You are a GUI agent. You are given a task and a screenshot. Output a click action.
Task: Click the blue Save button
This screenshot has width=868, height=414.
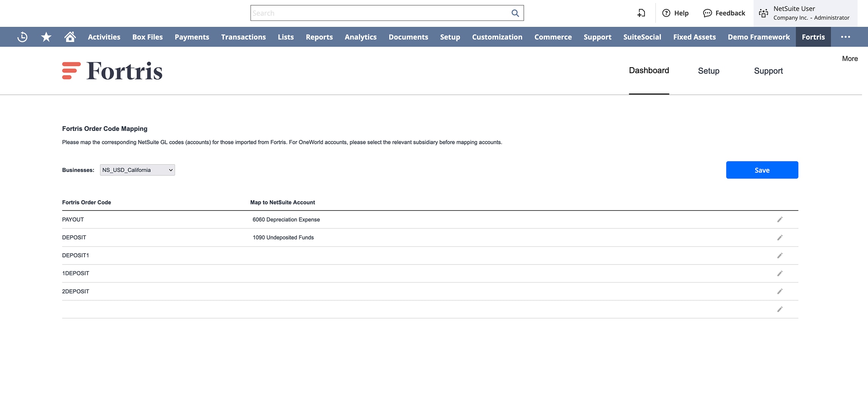coord(762,170)
